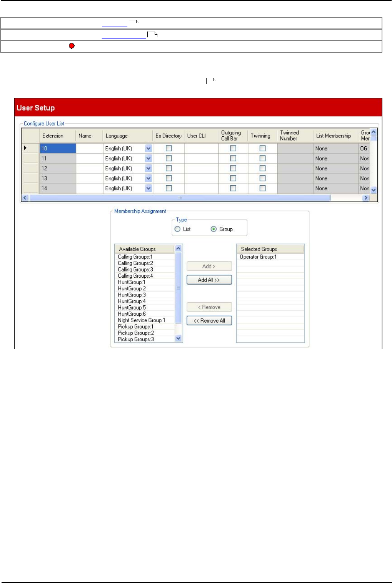Click the Name column header
This screenshot has height=583, width=392.
point(89,136)
